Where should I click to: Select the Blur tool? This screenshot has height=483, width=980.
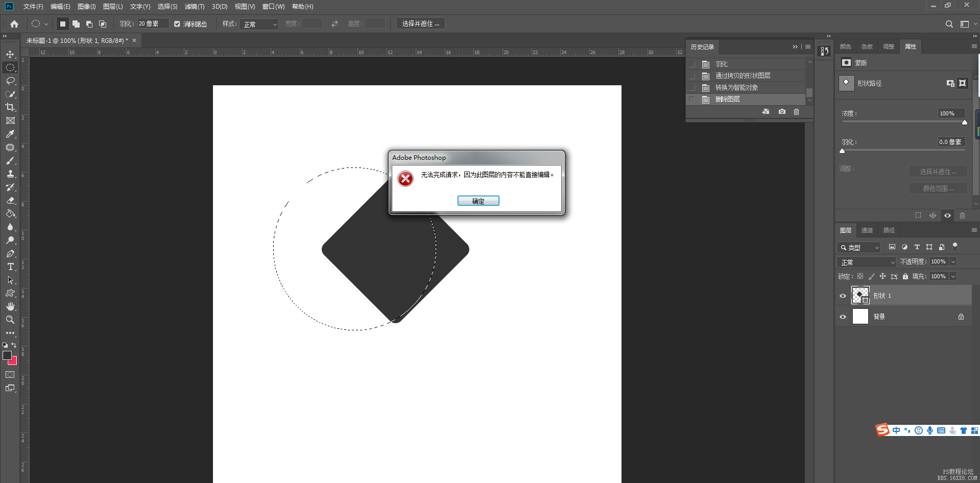(10, 227)
